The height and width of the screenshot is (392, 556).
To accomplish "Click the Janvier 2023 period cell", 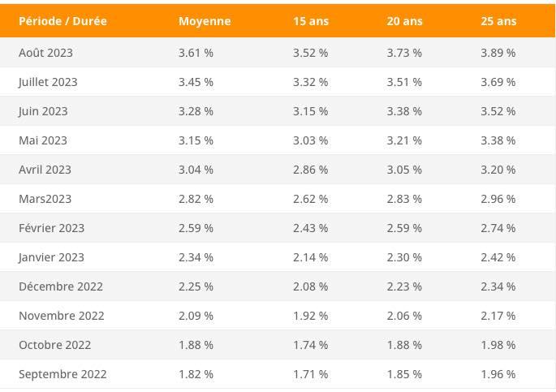I will (x=51, y=257).
